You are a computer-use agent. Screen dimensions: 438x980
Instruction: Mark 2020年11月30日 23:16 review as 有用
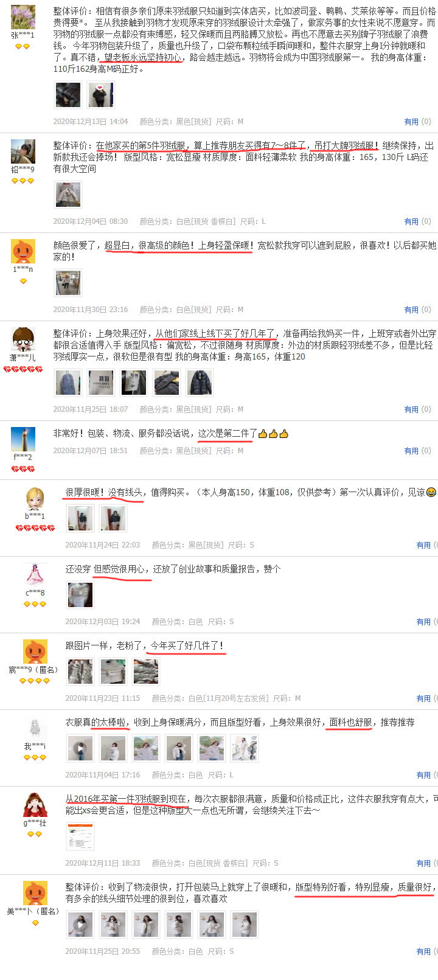point(411,310)
